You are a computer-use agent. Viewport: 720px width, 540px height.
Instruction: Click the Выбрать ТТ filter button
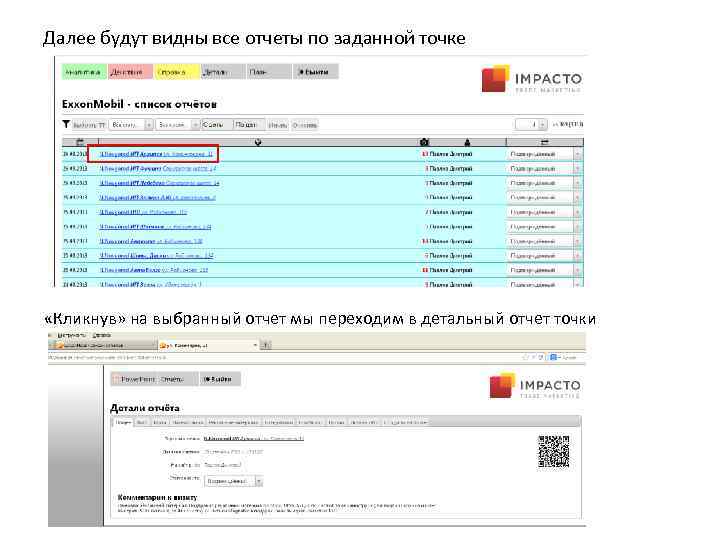[89, 125]
